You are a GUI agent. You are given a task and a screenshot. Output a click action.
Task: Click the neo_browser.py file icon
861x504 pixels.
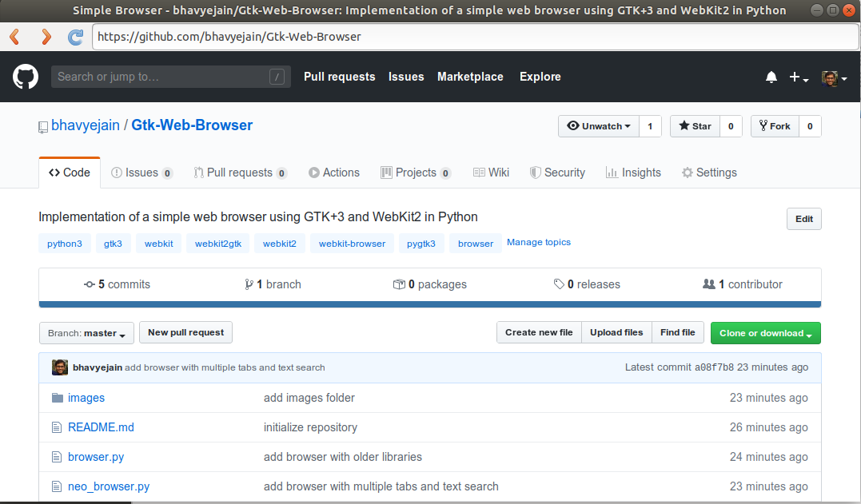pyautogui.click(x=57, y=486)
